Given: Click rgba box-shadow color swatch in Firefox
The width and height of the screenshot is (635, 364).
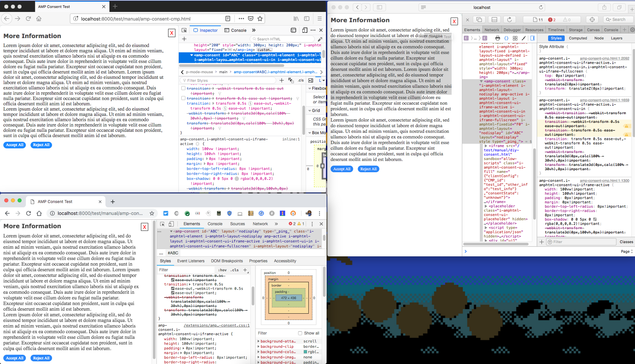Looking at the screenshot, I should coord(237,179).
